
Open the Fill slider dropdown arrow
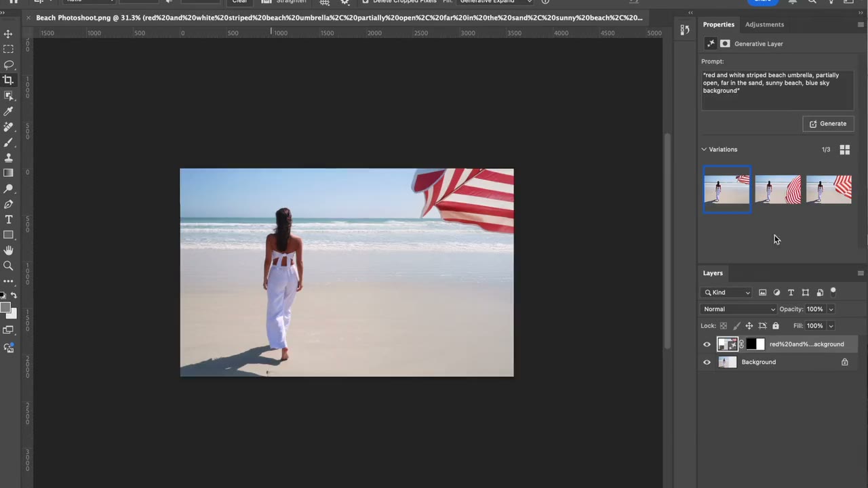(831, 326)
